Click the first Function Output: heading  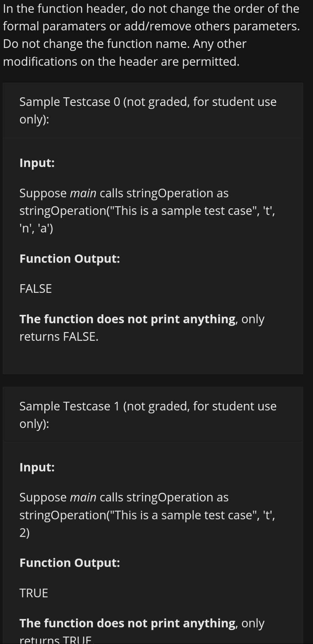[70, 259]
